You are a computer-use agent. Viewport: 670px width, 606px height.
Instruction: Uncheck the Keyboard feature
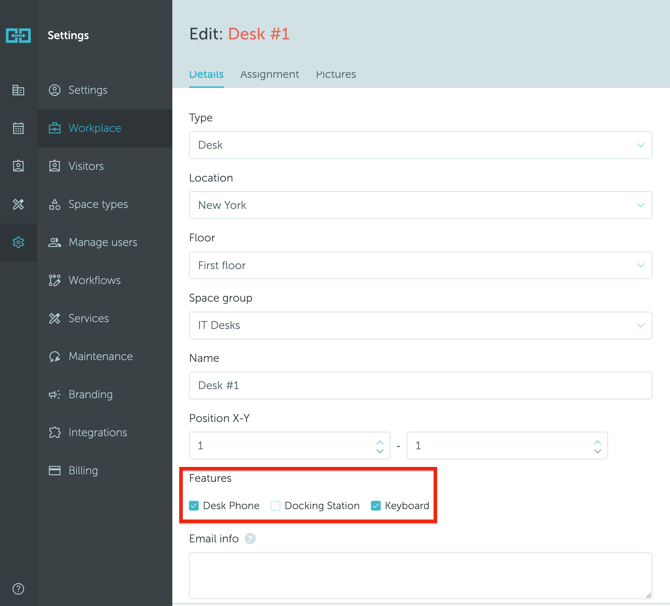pos(376,506)
